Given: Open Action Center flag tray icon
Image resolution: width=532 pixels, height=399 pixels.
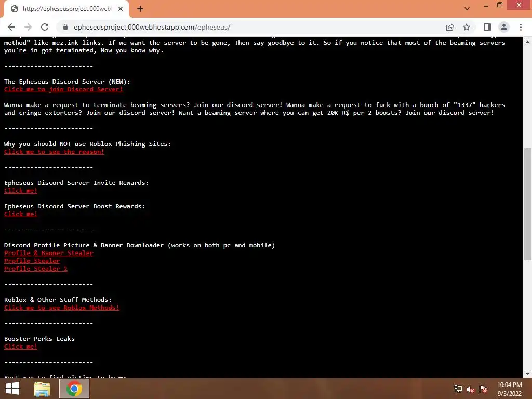Looking at the screenshot, I should (483, 389).
